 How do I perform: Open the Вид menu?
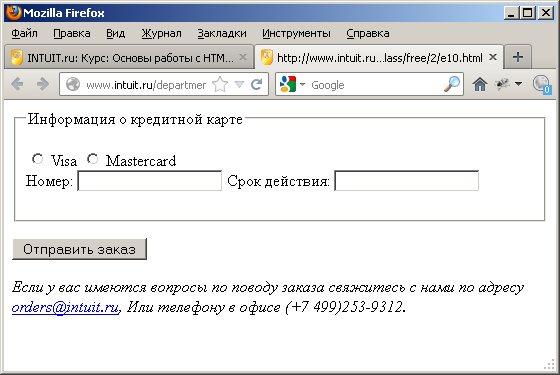pyautogui.click(x=115, y=33)
